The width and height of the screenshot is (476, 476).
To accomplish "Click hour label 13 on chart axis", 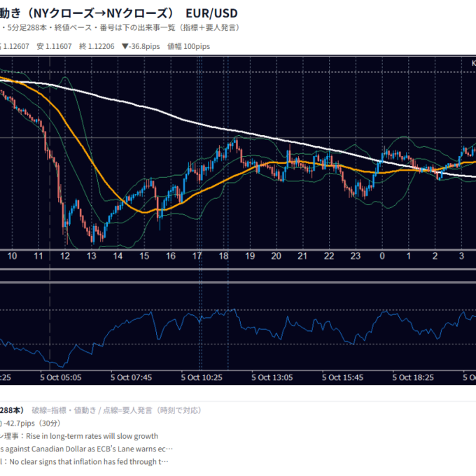I will coord(92,256).
